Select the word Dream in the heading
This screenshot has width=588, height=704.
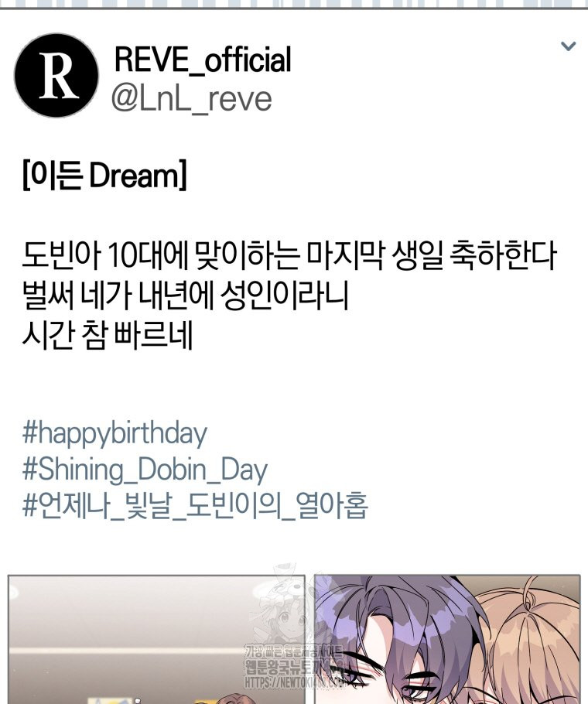point(134,176)
